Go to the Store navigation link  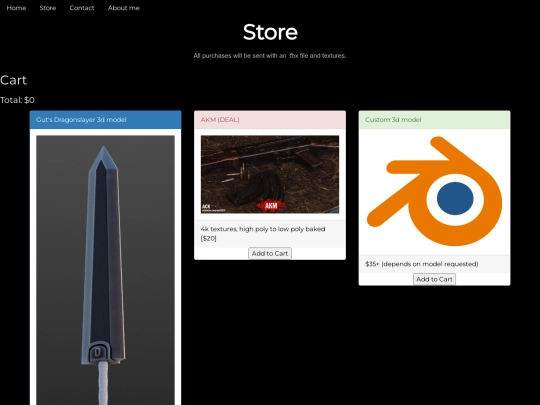pos(48,8)
